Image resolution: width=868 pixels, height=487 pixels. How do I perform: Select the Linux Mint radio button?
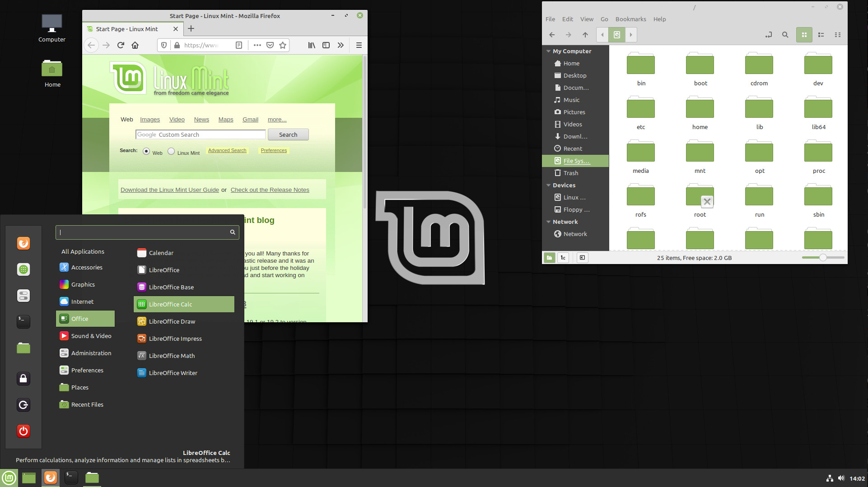171,152
